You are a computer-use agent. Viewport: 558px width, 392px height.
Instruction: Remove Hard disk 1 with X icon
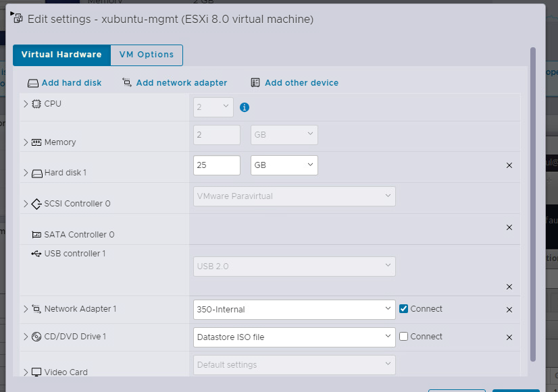pyautogui.click(x=509, y=165)
